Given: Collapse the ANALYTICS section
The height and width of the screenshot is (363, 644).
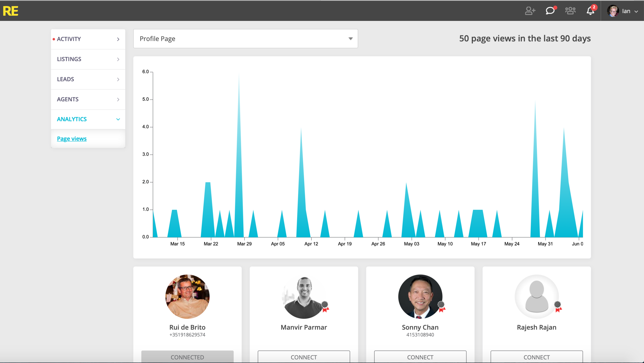Looking at the screenshot, I should click(88, 119).
